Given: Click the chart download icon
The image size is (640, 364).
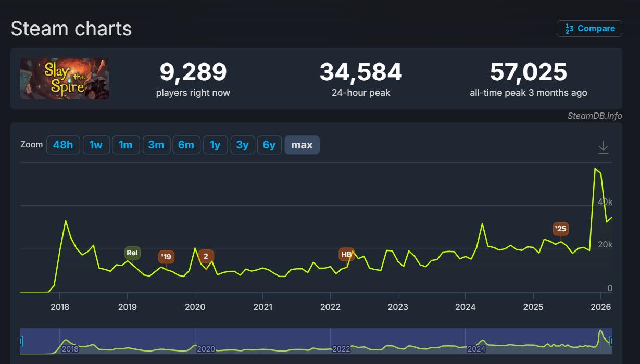Looking at the screenshot, I should tap(603, 147).
